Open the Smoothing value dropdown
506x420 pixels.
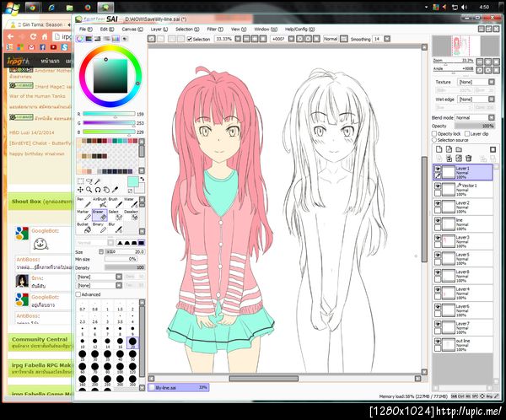point(387,39)
